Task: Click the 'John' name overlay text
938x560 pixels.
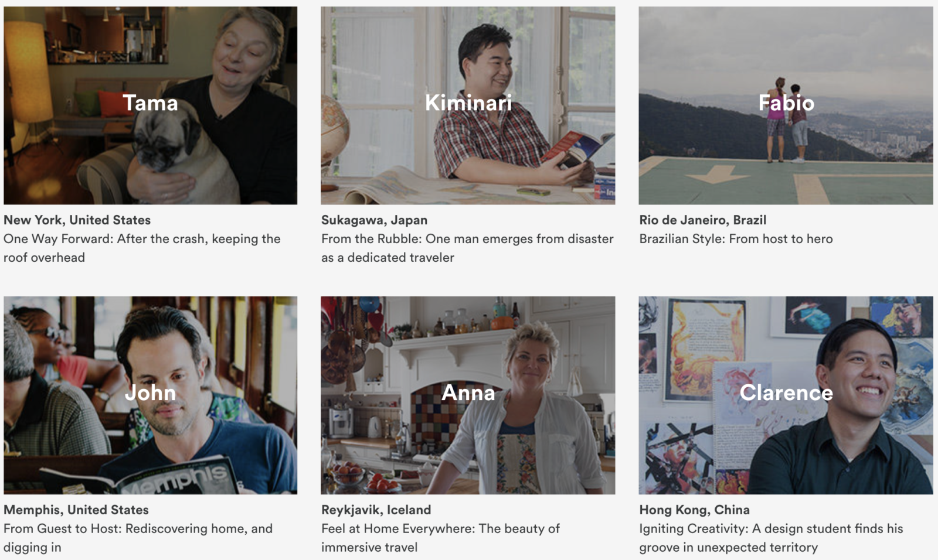Action: [150, 392]
